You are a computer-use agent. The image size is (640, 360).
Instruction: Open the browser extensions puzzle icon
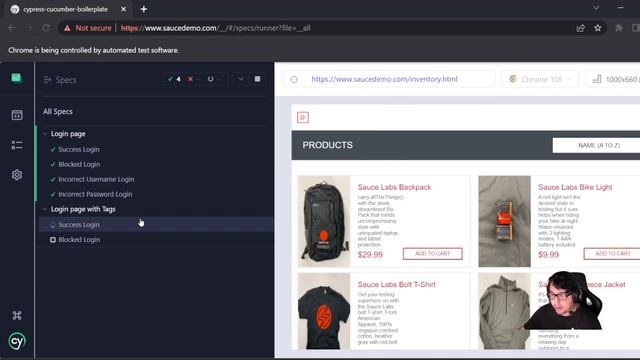[619, 28]
